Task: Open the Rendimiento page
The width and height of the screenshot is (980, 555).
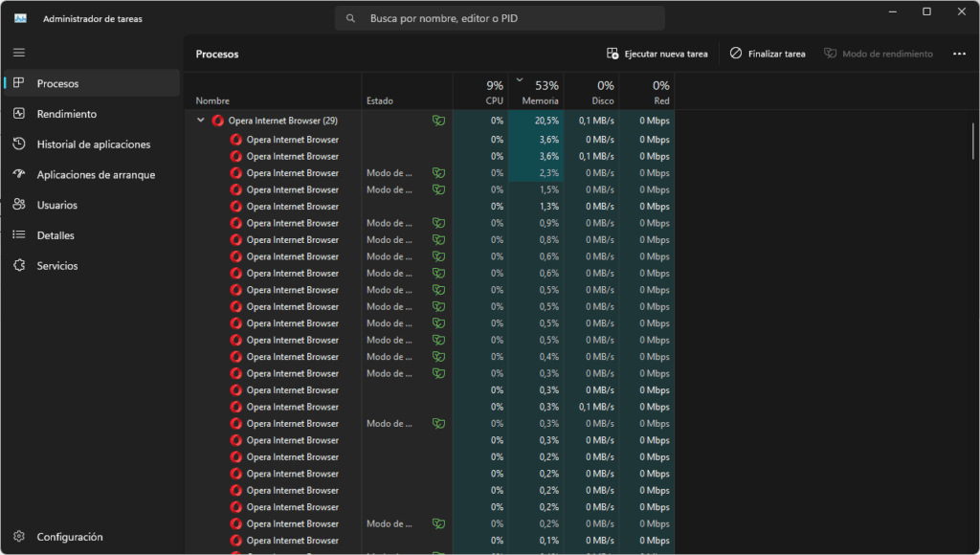Action: click(x=66, y=114)
